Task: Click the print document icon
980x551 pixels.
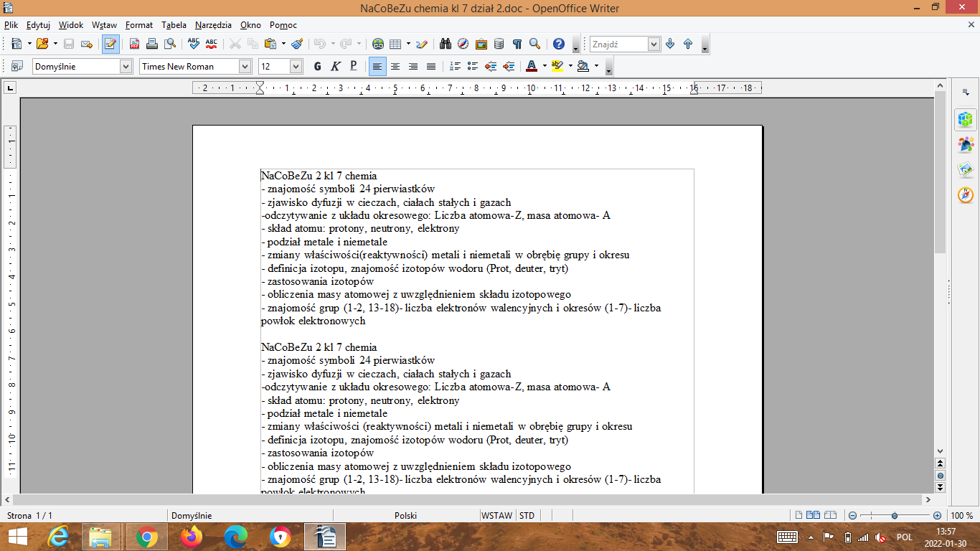Action: coord(152,44)
